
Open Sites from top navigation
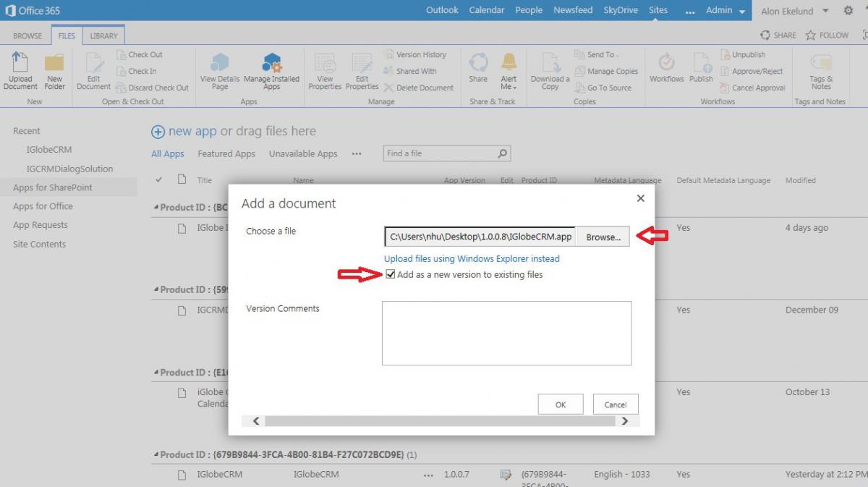click(x=658, y=10)
